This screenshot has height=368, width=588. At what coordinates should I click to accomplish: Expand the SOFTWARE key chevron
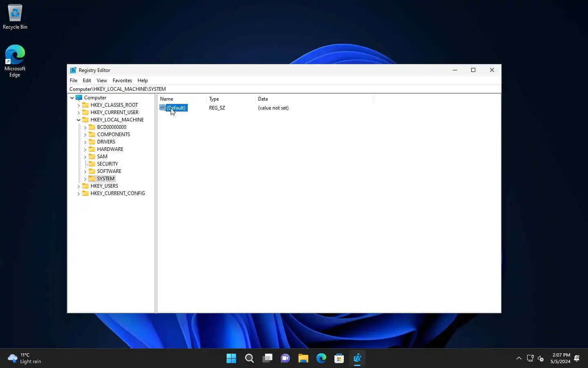pyautogui.click(x=85, y=171)
